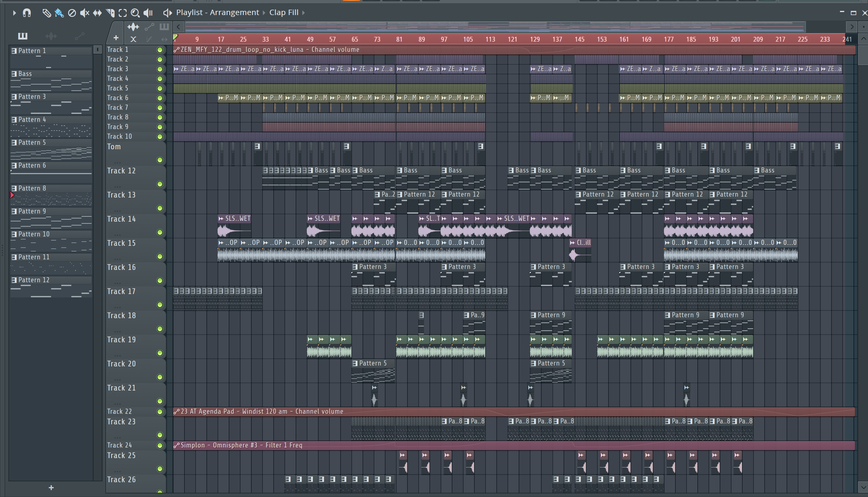Screen dimensions: 868x497
Task: Select the Zoom magnifier tool
Action: tap(135, 13)
